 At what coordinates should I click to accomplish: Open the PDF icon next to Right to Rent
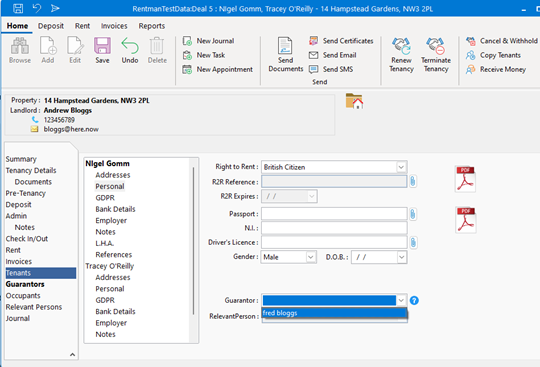pos(465,179)
